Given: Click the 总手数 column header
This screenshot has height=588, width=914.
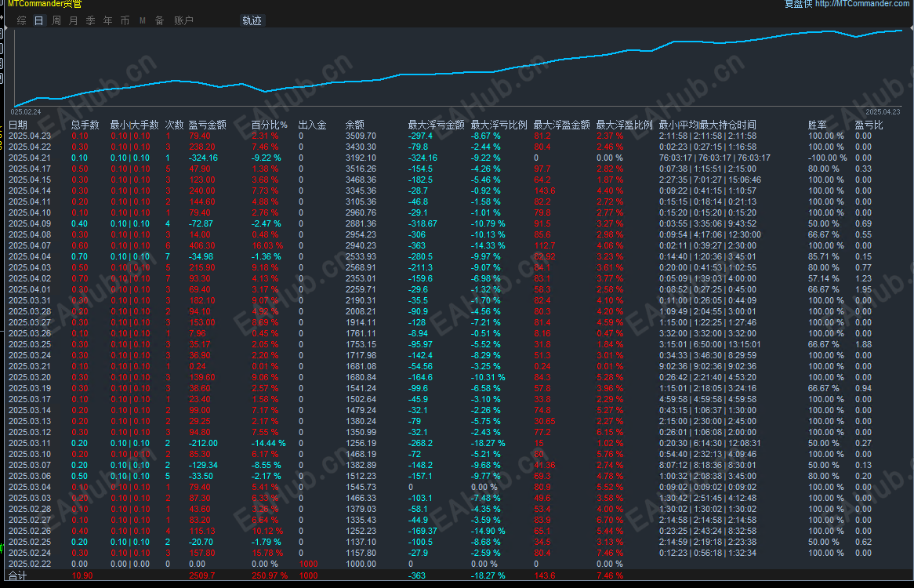Looking at the screenshot, I should (85, 125).
